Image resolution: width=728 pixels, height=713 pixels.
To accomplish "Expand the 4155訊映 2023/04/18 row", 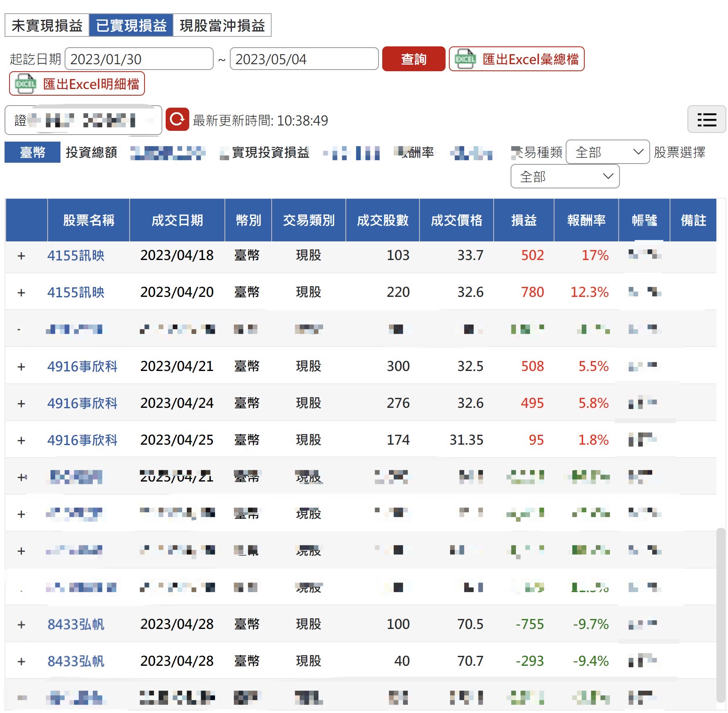I will click(x=22, y=256).
